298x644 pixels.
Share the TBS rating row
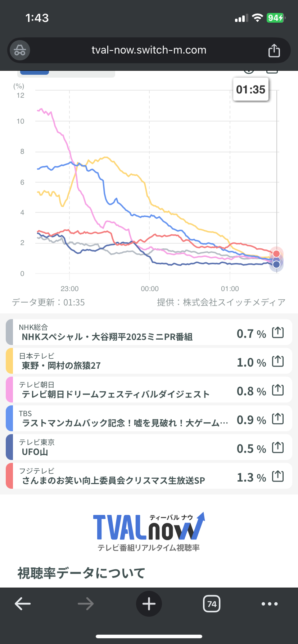coord(278,419)
